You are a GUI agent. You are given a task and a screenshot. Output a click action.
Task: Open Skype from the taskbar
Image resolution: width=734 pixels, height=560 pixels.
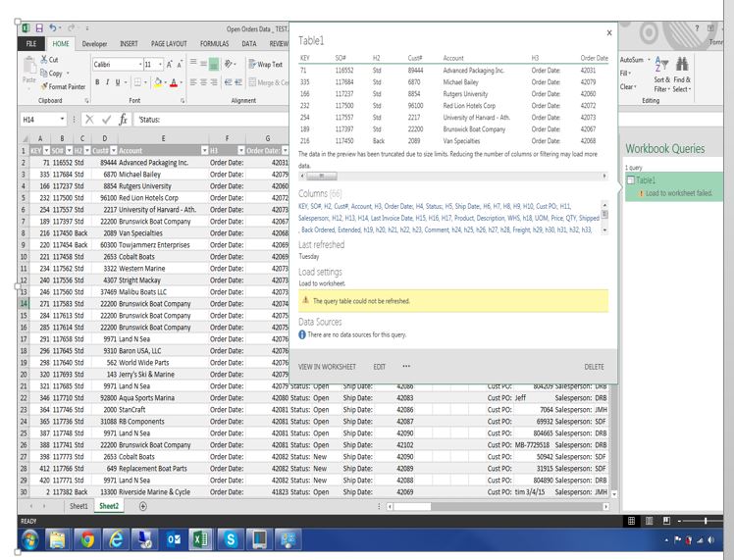(231, 539)
